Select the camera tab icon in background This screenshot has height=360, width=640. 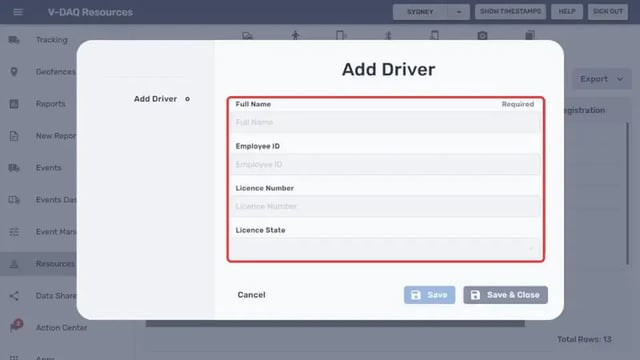point(482,36)
